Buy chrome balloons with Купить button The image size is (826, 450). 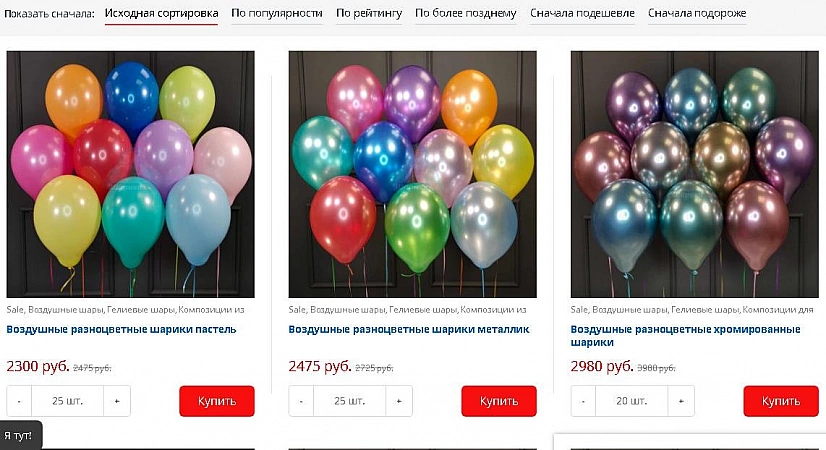click(781, 401)
